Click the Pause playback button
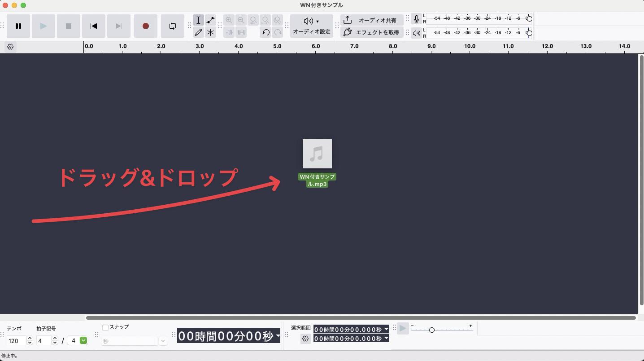 tap(18, 26)
